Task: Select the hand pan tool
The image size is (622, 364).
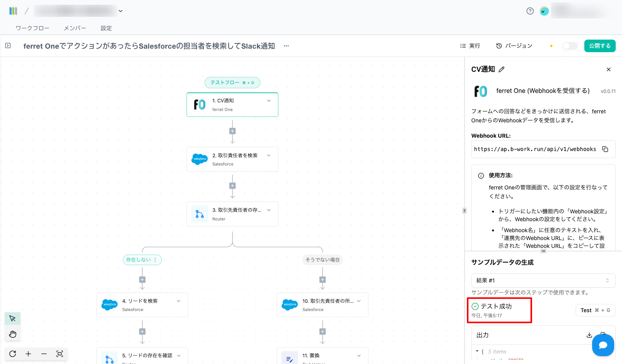Action: (13, 334)
